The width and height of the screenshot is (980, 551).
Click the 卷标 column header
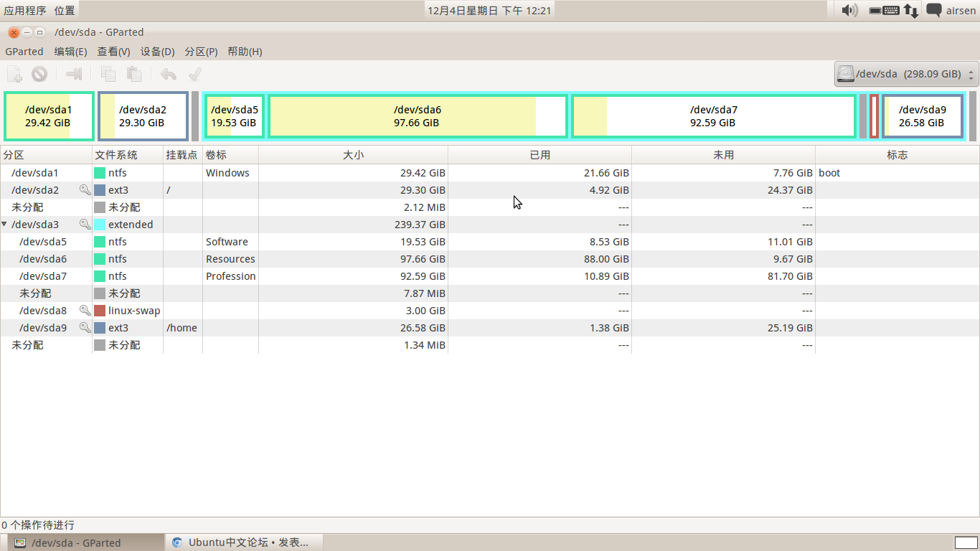tap(230, 155)
